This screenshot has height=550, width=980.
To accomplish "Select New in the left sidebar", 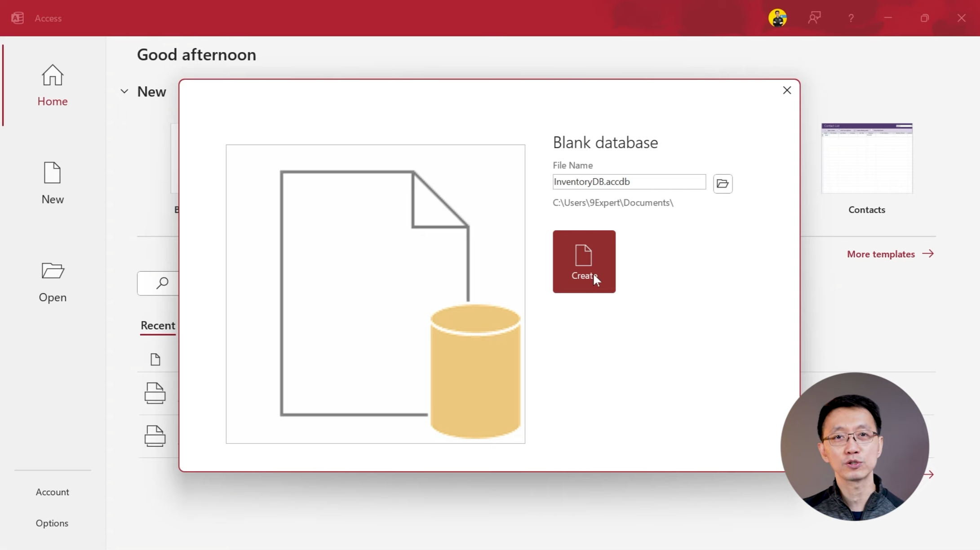I will point(52,184).
